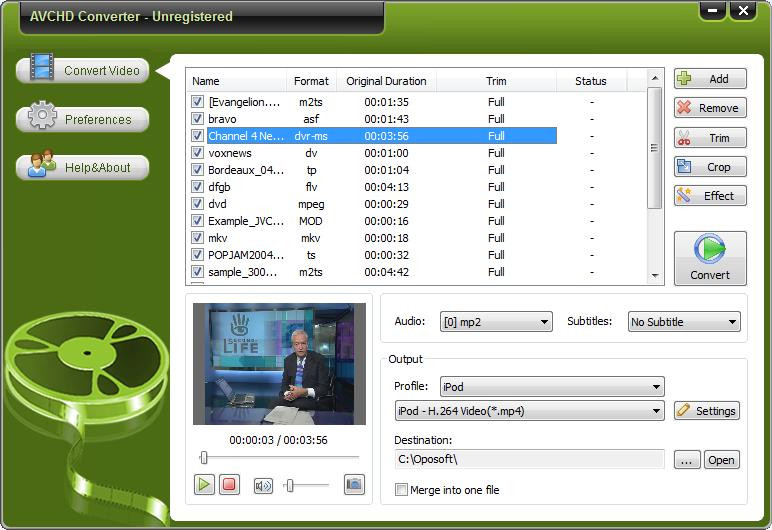Sort by the Format column header
This screenshot has height=530, width=772.
coord(311,81)
